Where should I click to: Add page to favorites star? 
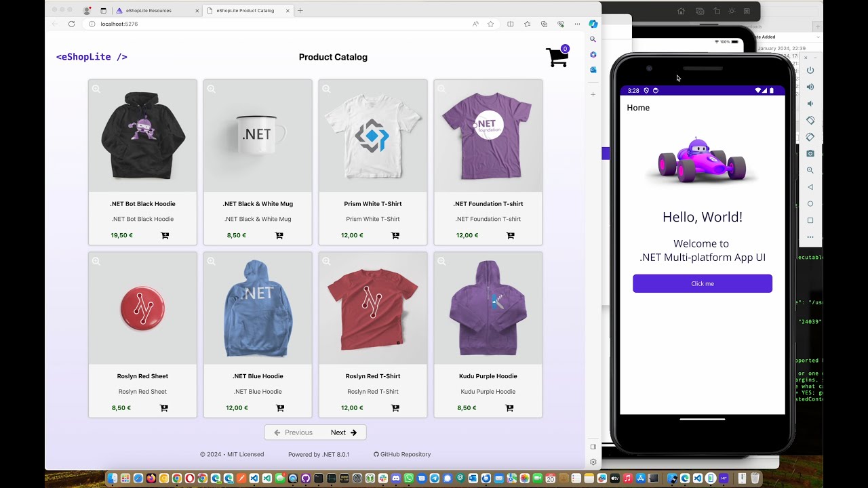490,24
